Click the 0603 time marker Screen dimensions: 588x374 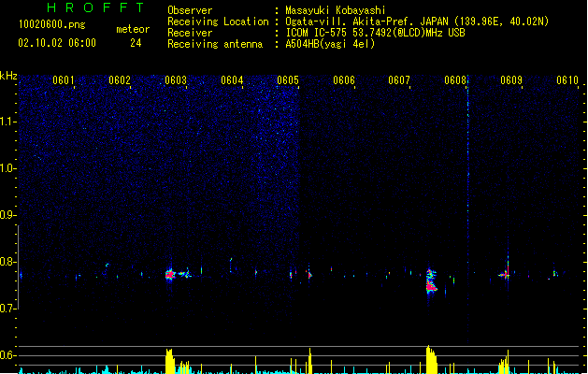[176, 80]
